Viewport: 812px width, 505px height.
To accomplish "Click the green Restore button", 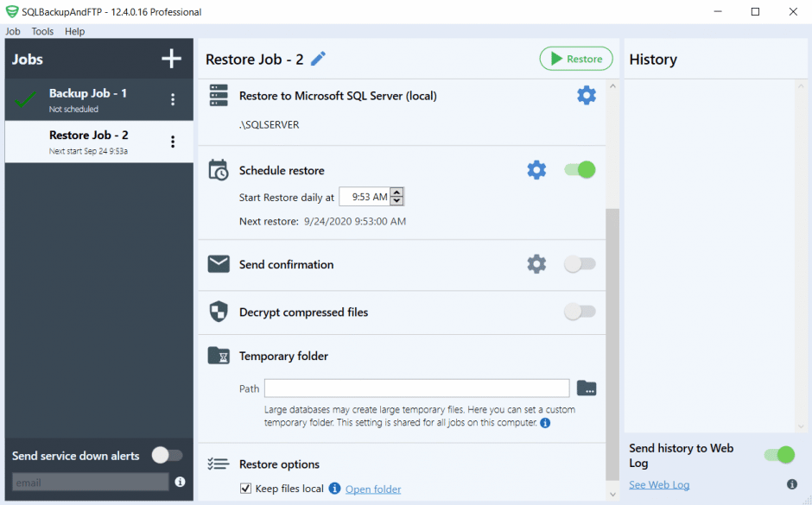I will pos(576,59).
